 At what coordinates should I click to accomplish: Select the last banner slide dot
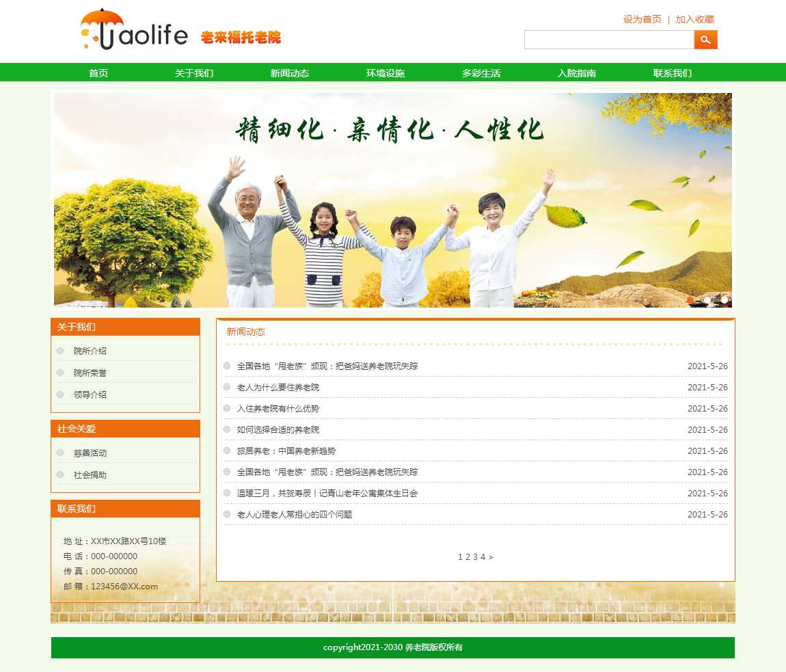[724, 300]
